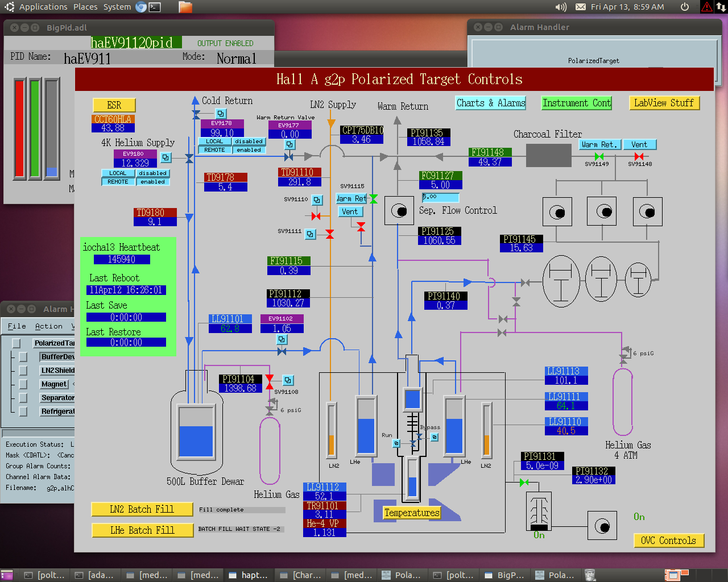The width and height of the screenshot is (728, 582).
Task: Open the Applications menu
Action: 43,7
